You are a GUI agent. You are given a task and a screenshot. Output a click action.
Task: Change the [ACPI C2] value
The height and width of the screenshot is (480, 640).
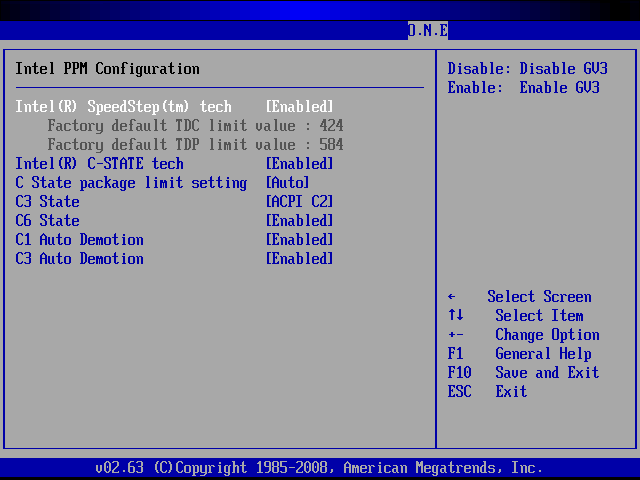click(300, 202)
